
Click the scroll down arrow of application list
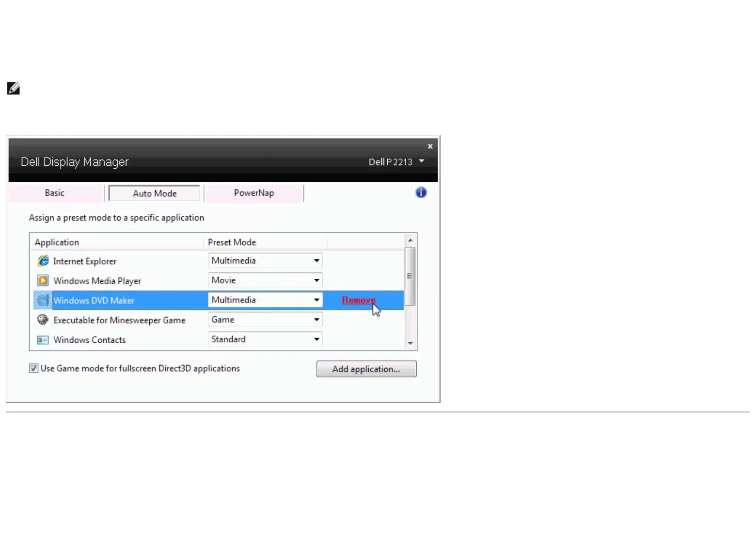pos(410,343)
